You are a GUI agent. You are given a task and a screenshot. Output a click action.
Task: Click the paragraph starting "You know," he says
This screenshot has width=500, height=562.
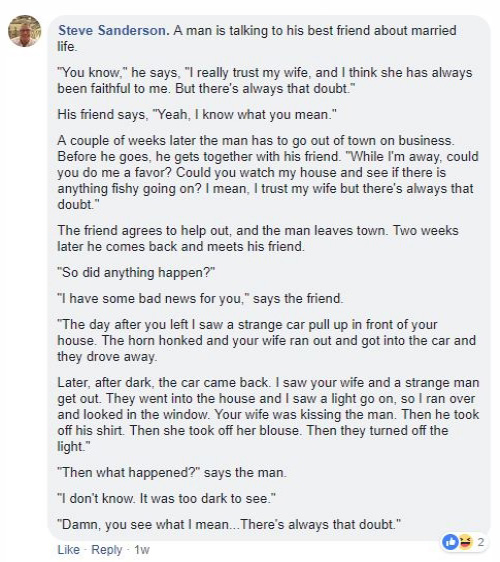point(265,80)
